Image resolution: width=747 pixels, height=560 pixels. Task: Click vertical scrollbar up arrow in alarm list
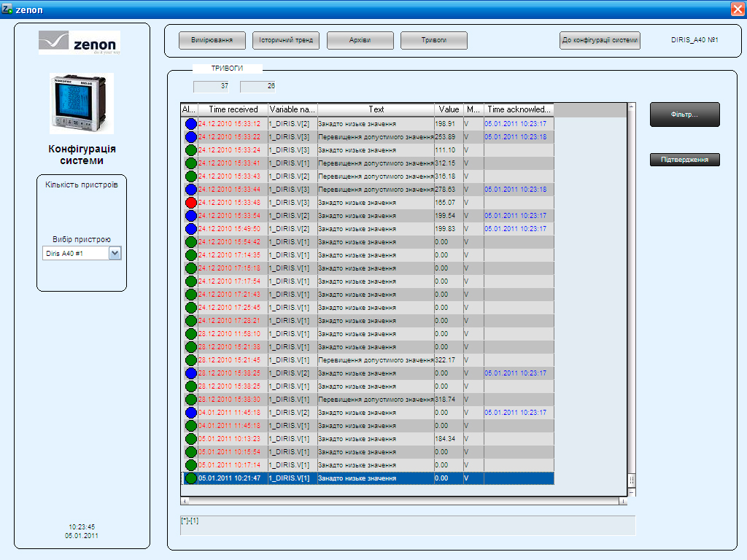632,106
